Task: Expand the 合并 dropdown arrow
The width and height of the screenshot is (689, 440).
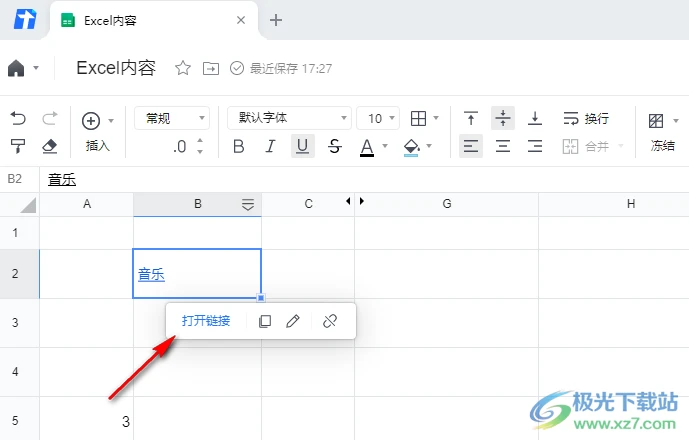Action: pos(621,145)
